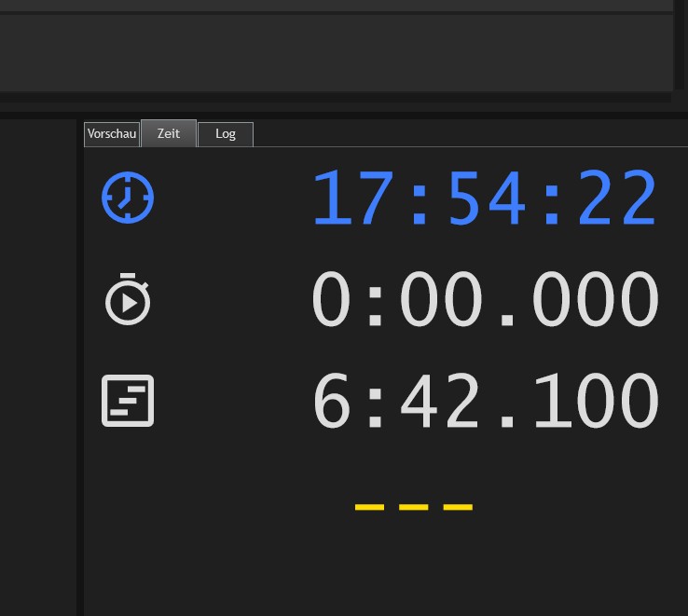Click the horizontal scrollbar of the upper panel
Image resolution: width=688 pixels, height=616 pixels.
tap(336, 97)
